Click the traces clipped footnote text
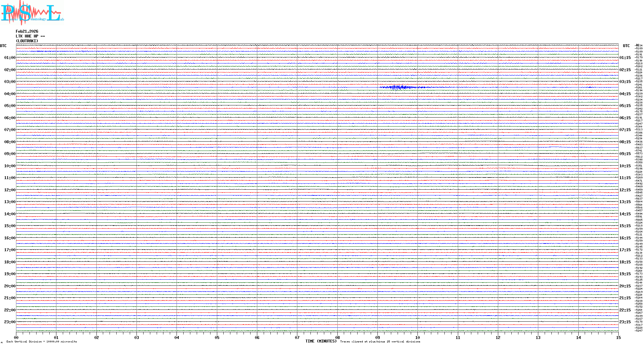Screen dimensions: 644x346 [380, 342]
